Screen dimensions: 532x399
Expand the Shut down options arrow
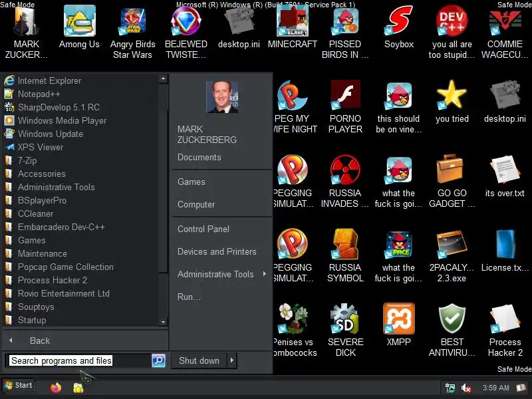(x=231, y=360)
